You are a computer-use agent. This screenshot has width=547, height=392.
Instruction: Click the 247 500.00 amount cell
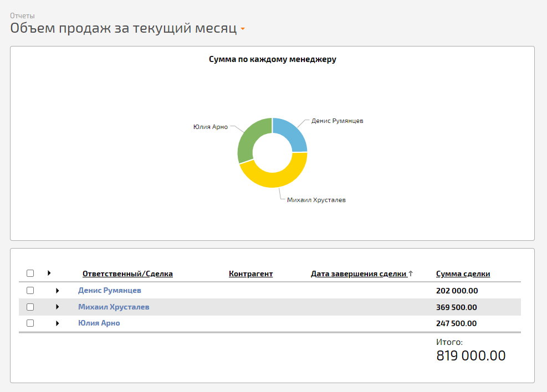click(x=456, y=323)
